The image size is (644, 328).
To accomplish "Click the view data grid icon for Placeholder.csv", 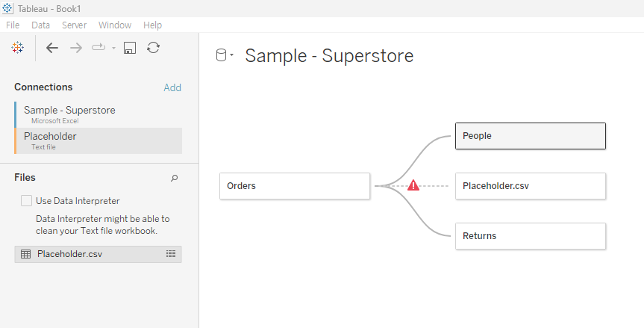I will tap(170, 254).
